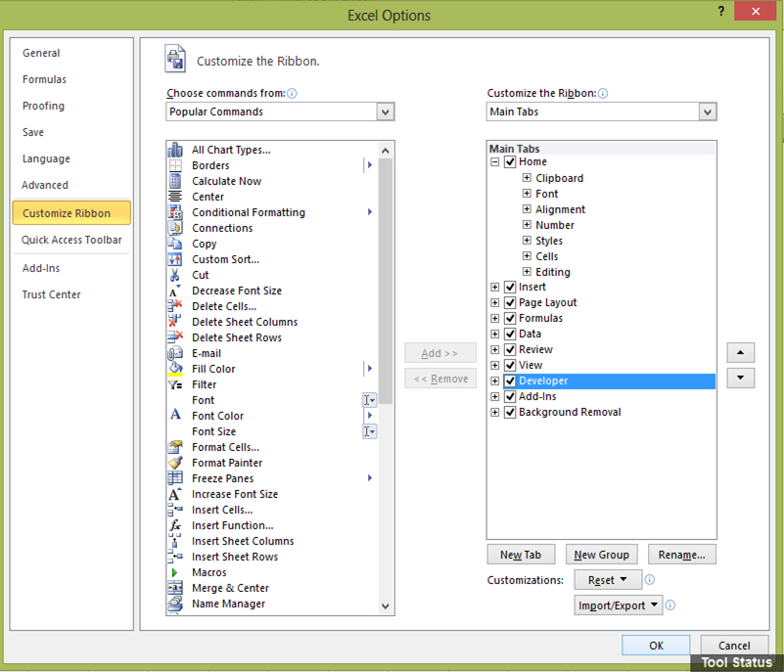
Task: Uncheck the Formulas tab checkbox
Action: (510, 318)
